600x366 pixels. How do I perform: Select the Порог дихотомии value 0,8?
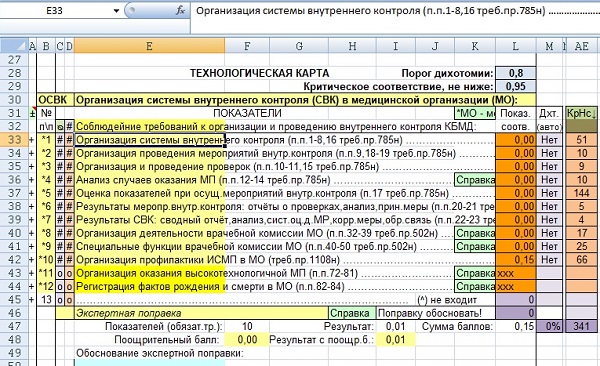click(516, 73)
